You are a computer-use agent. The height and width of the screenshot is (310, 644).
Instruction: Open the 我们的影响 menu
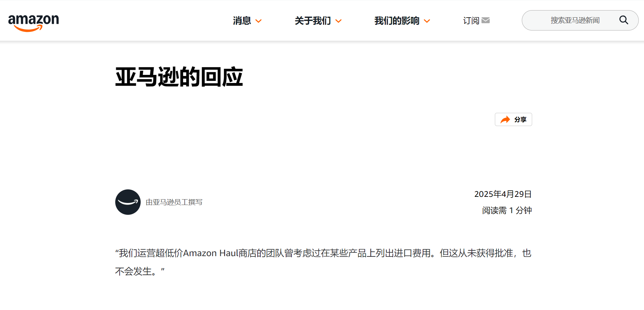click(x=397, y=21)
